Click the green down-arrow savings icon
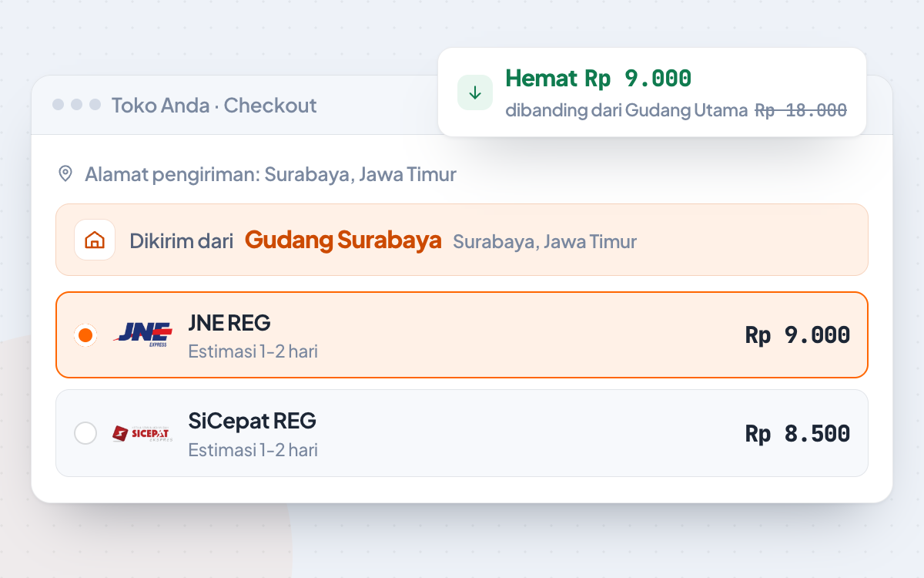This screenshot has height=578, width=924. point(475,92)
